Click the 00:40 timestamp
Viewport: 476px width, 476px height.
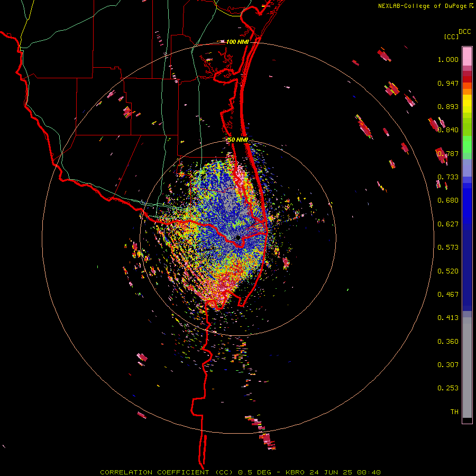[369, 472]
